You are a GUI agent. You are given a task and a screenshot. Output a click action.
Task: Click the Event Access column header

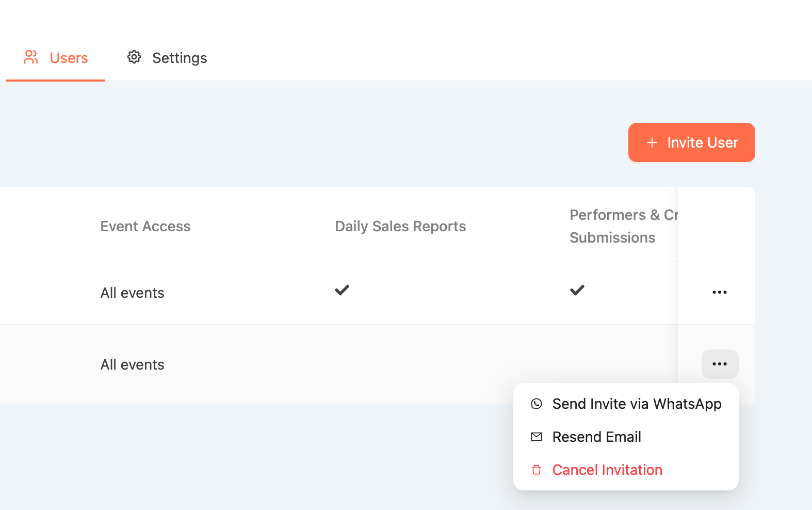[145, 226]
